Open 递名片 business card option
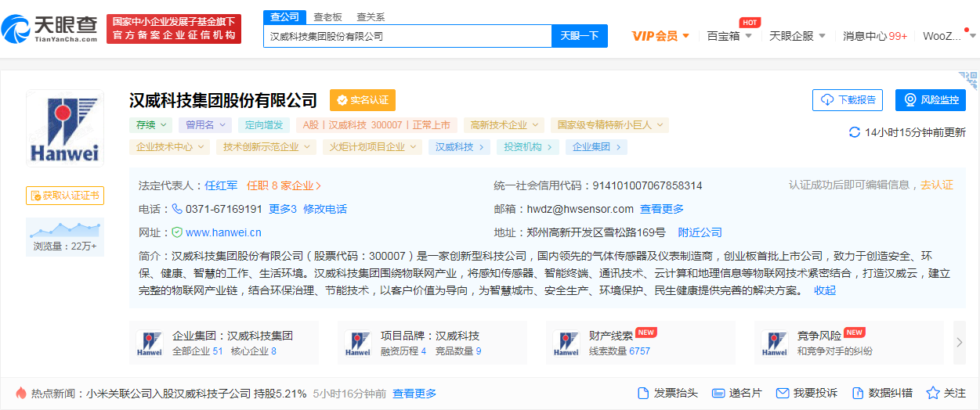The image size is (980, 410). tap(737, 393)
